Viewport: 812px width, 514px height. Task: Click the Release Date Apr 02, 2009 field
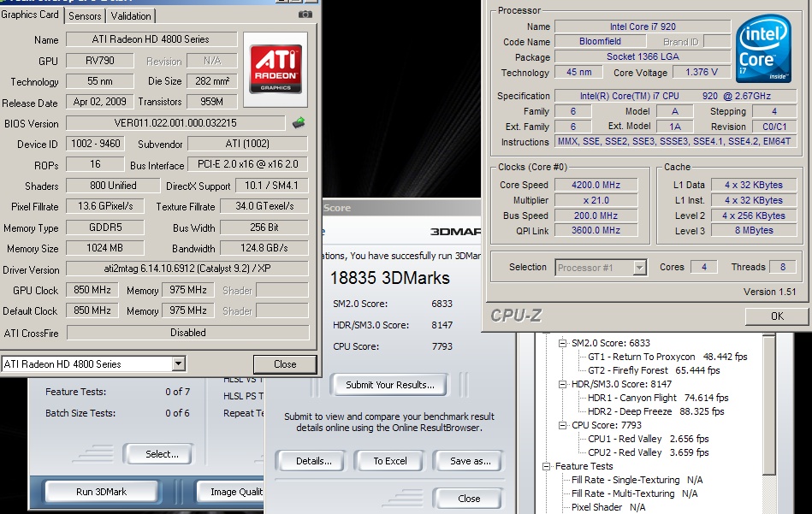point(99,102)
